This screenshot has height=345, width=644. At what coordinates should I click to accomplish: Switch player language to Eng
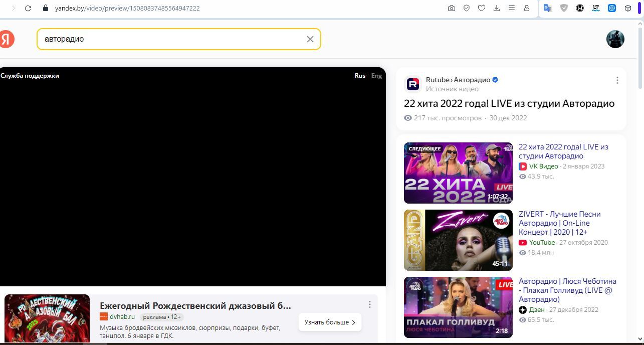376,76
